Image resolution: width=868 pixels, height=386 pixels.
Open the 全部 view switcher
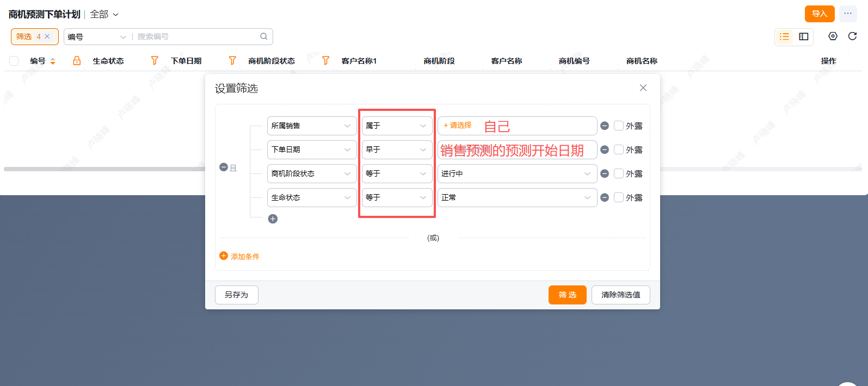104,14
